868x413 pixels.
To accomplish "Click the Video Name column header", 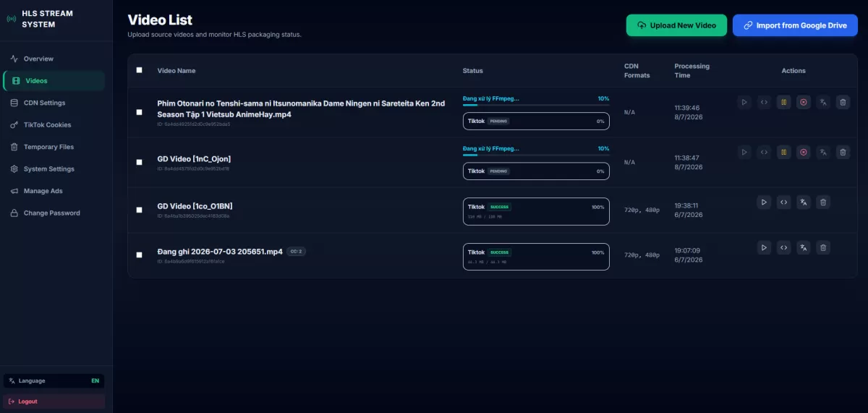I will [x=176, y=71].
